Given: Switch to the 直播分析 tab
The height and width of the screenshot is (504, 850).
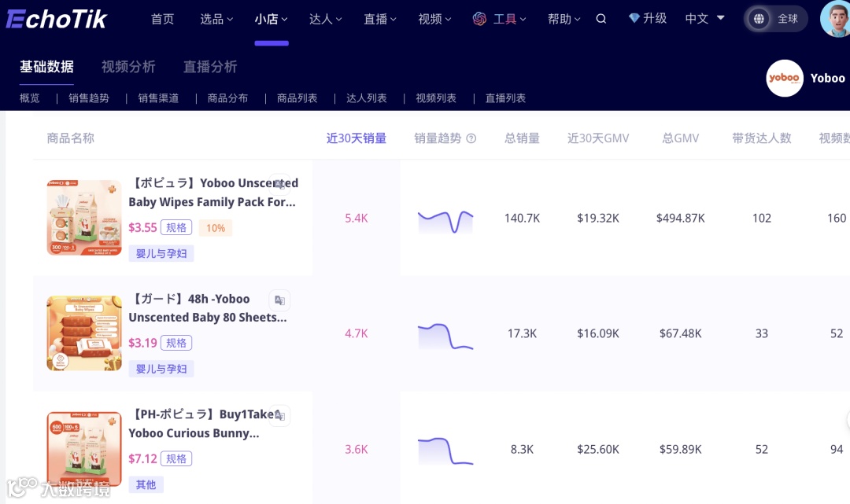Looking at the screenshot, I should point(210,67).
